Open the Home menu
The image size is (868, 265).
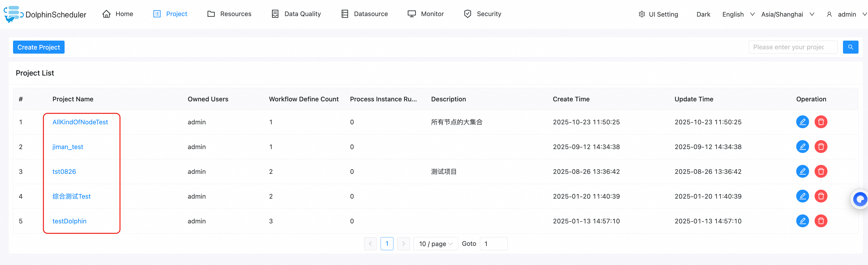(x=118, y=14)
